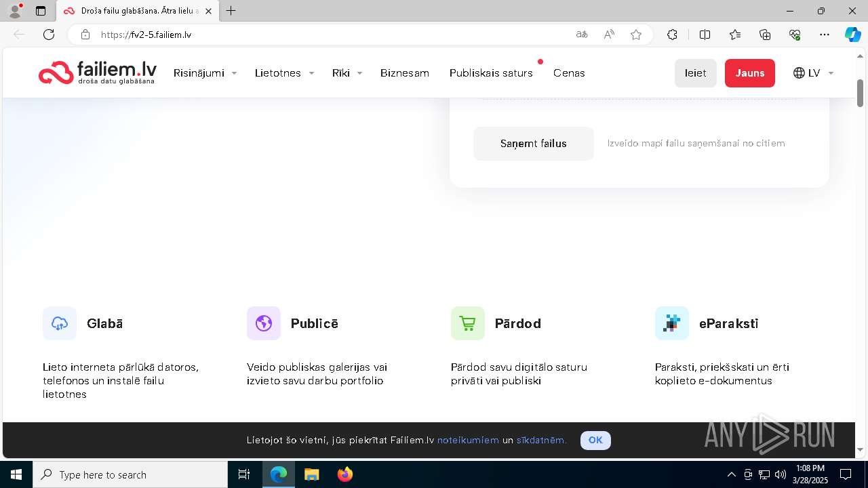The height and width of the screenshot is (488, 868).
Task: Open the language globe icon
Action: tap(799, 73)
